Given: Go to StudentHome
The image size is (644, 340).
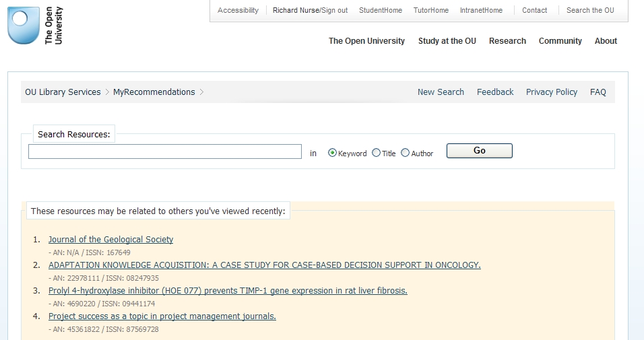Looking at the screenshot, I should pyautogui.click(x=381, y=10).
